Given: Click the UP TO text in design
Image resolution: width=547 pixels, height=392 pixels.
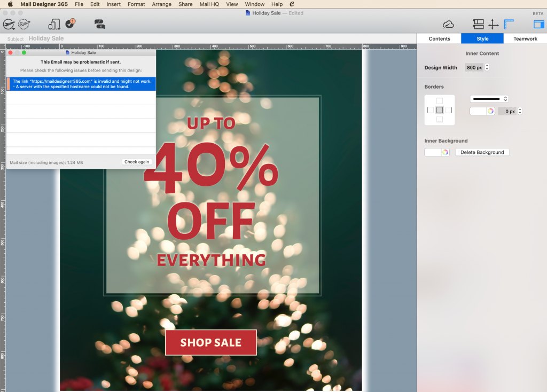Looking at the screenshot, I should pyautogui.click(x=211, y=123).
